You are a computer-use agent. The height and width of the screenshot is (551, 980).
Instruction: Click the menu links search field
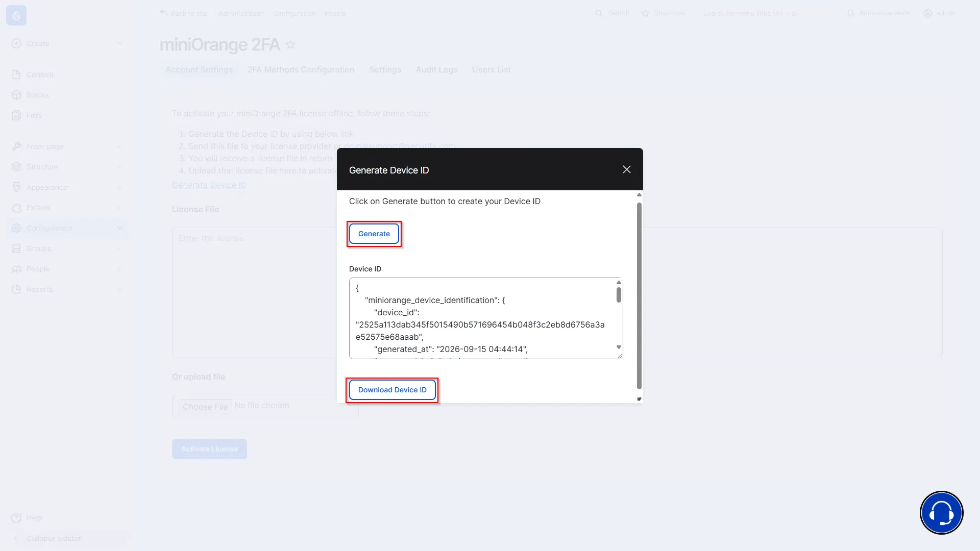765,13
